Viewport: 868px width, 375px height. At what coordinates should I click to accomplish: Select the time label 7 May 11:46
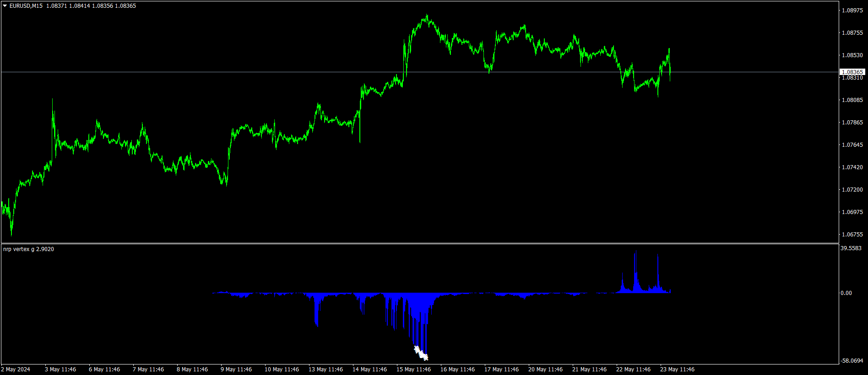(x=148, y=370)
